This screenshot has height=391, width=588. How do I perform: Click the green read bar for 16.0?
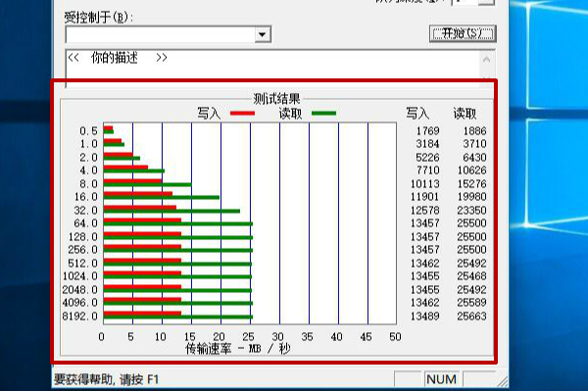click(x=162, y=197)
